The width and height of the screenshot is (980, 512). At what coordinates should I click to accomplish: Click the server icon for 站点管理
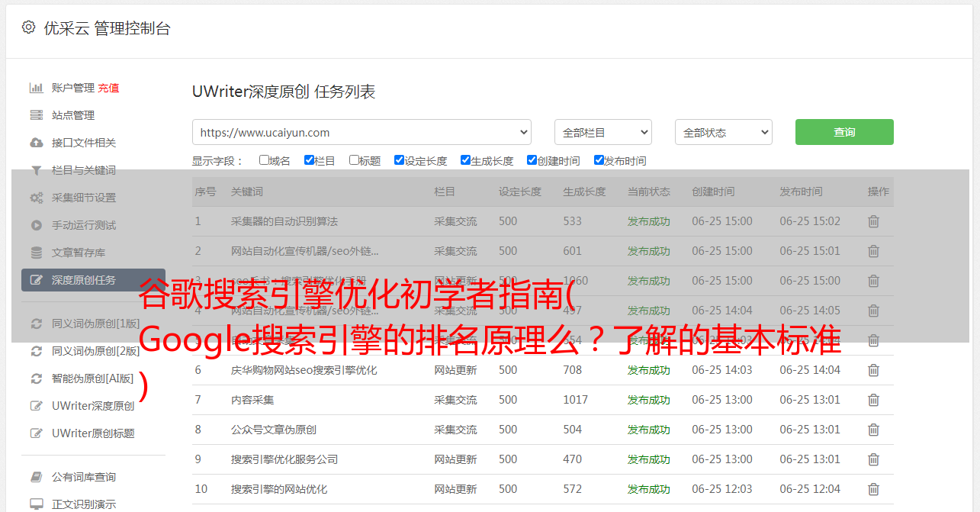(36, 115)
